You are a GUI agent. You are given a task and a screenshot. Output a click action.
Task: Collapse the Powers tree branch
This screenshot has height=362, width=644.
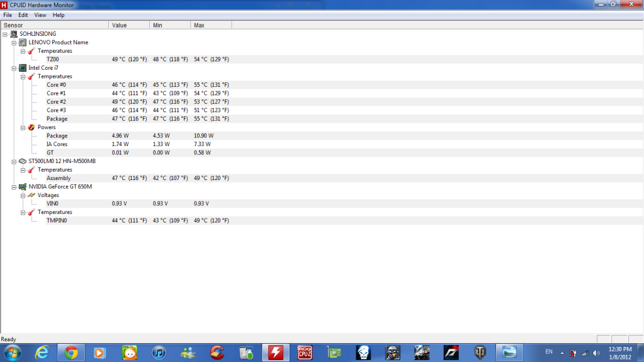[23, 127]
